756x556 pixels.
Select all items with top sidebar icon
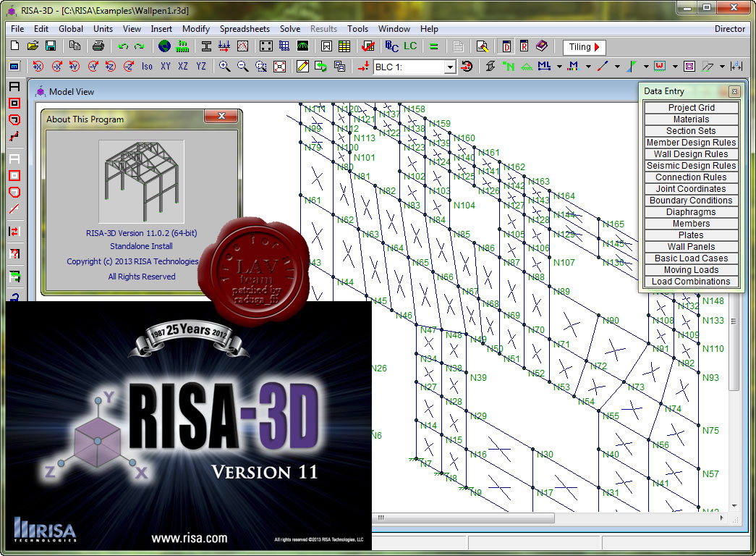click(x=14, y=87)
